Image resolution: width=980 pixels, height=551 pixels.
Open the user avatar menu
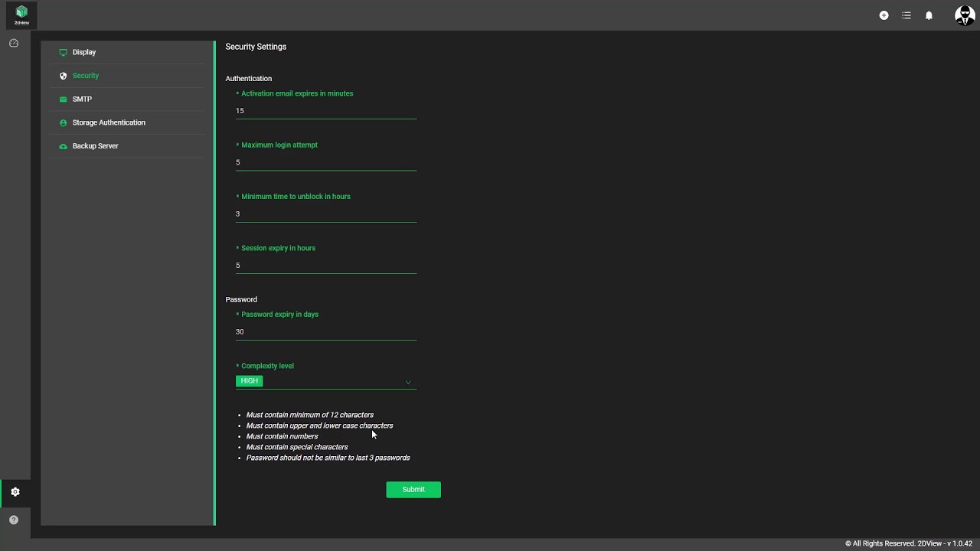coord(965,15)
